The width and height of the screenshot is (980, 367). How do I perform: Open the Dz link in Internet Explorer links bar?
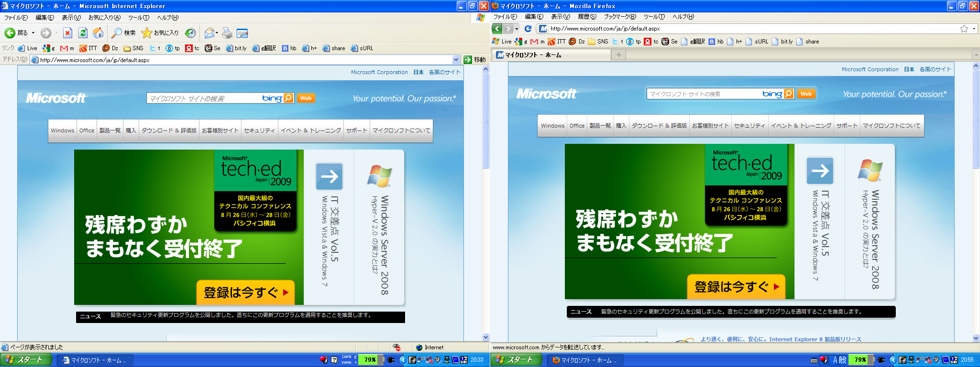tap(110, 48)
